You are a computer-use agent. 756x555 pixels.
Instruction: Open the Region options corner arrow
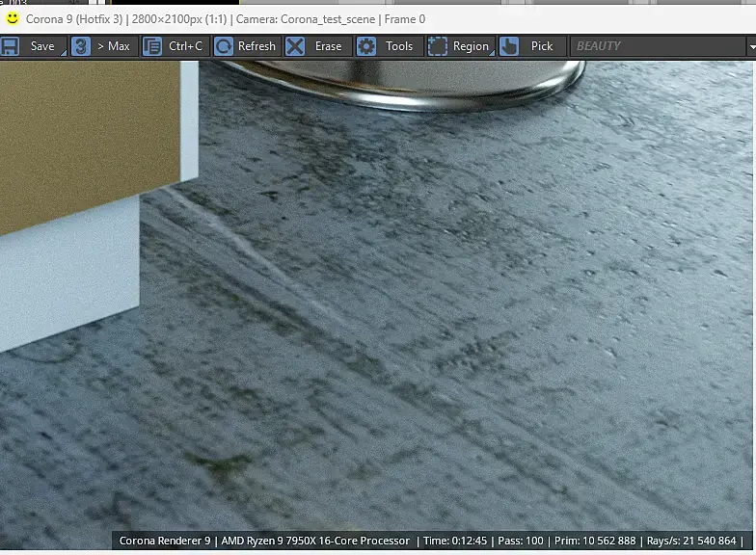click(492, 53)
